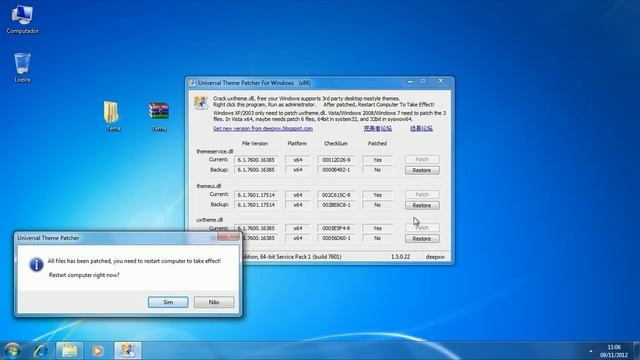
Task: Open Get new version from deepxw.blogspot.com link
Action: pyautogui.click(x=263, y=129)
